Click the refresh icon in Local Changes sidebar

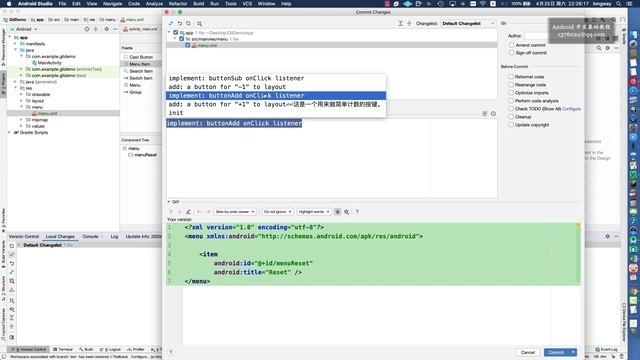pyautogui.click(x=12, y=246)
